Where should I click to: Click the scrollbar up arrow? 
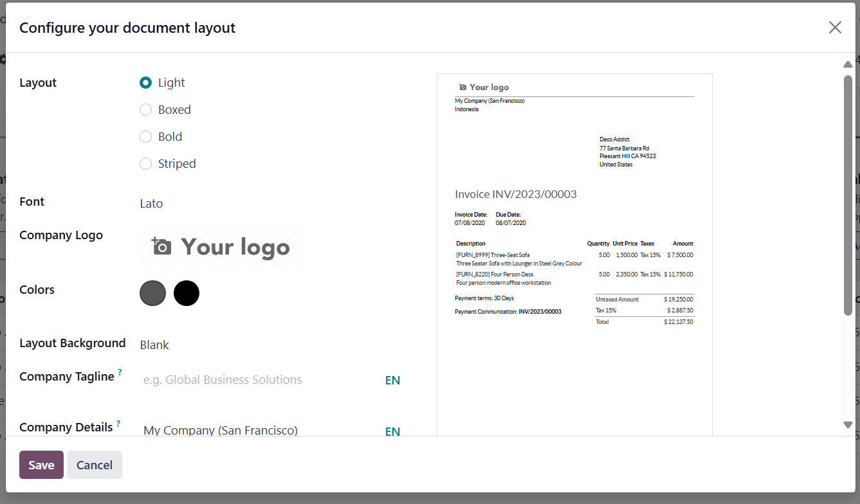(848, 64)
